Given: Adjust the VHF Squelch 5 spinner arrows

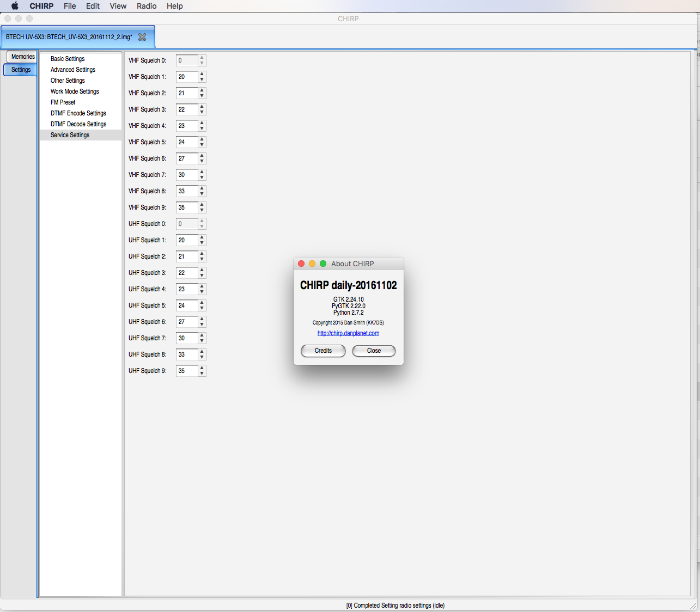Looking at the screenshot, I should pos(202,142).
